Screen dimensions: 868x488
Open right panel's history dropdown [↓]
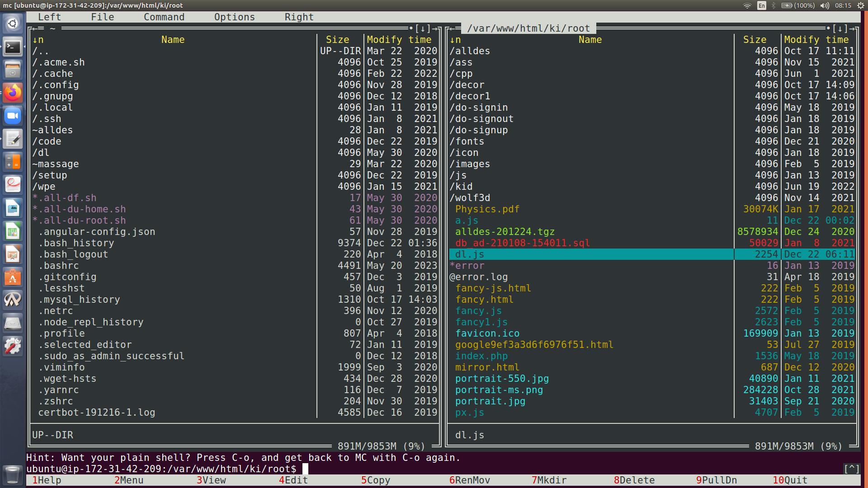click(x=840, y=28)
